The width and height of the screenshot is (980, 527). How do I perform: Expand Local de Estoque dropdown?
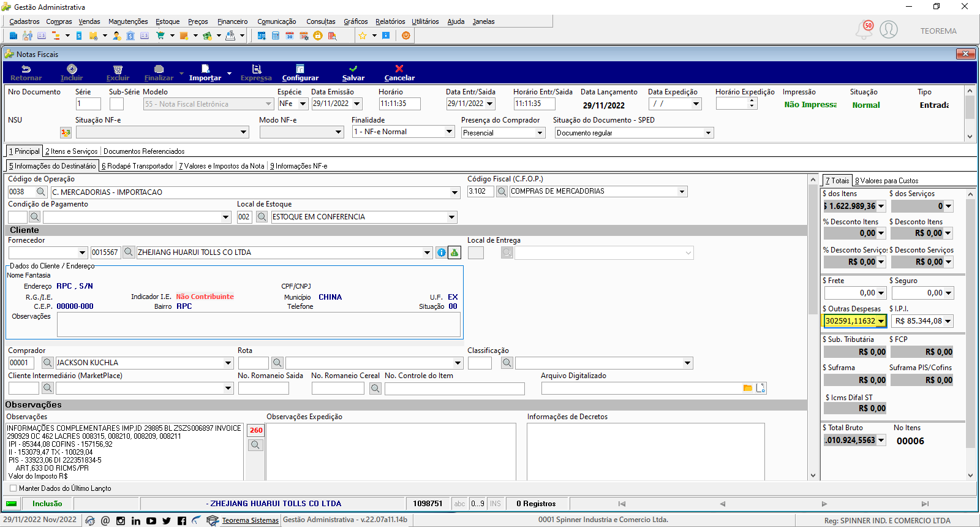pos(452,217)
